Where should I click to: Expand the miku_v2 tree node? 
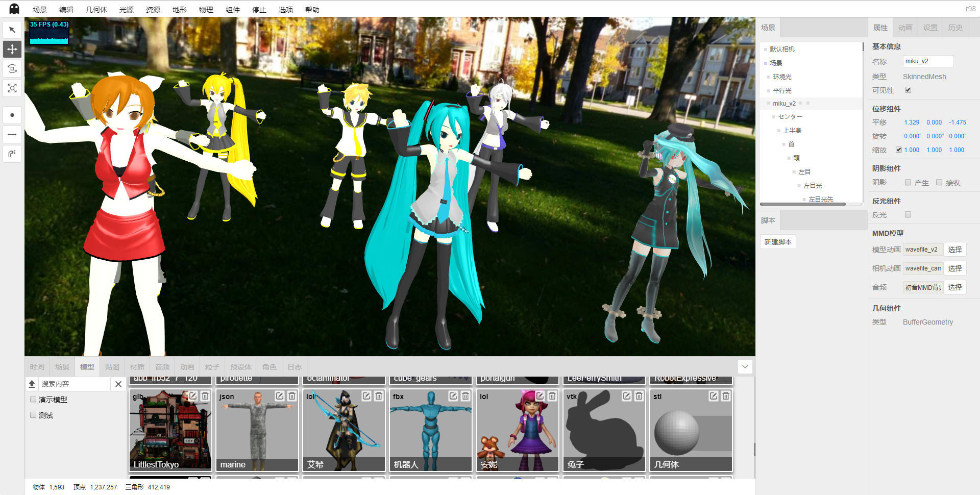[768, 103]
